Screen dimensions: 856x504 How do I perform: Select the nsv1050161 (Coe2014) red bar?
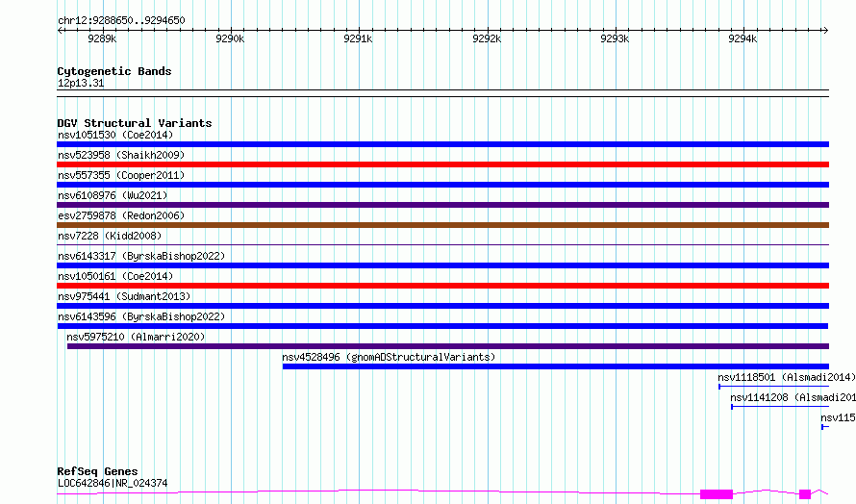pyautogui.click(x=442, y=286)
